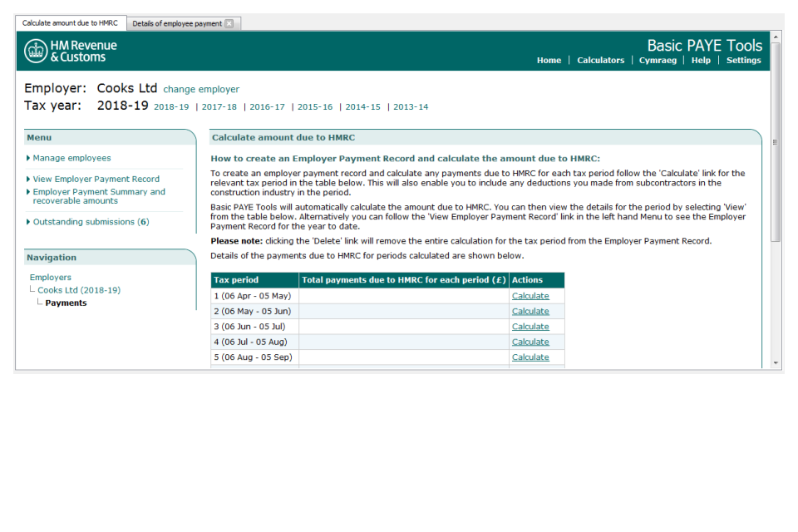The height and width of the screenshot is (532, 798).
Task: Open the Help link in header
Action: coord(701,60)
